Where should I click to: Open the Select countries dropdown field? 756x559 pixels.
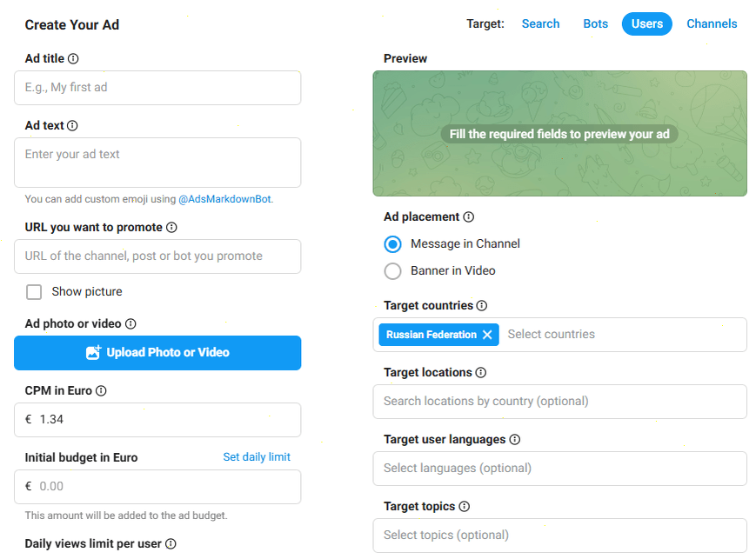point(618,335)
